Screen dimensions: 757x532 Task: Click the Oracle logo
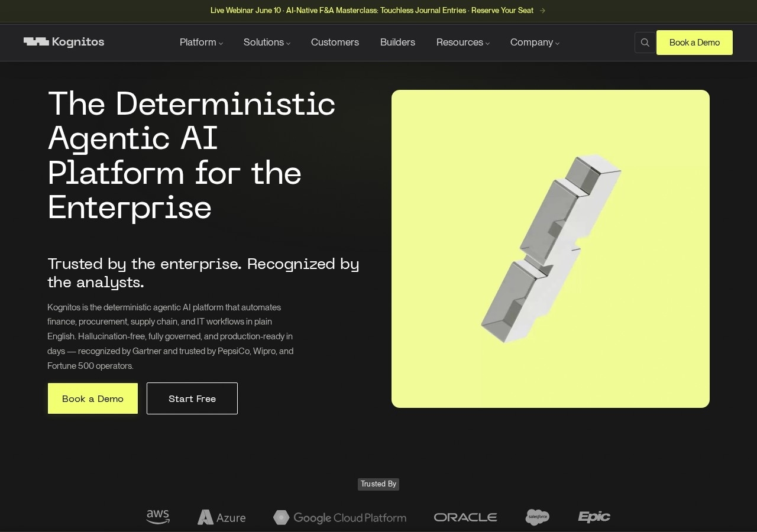pyautogui.click(x=465, y=517)
